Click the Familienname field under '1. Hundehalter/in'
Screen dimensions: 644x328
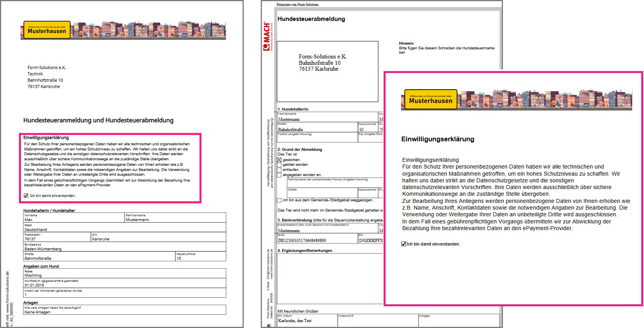[328, 117]
